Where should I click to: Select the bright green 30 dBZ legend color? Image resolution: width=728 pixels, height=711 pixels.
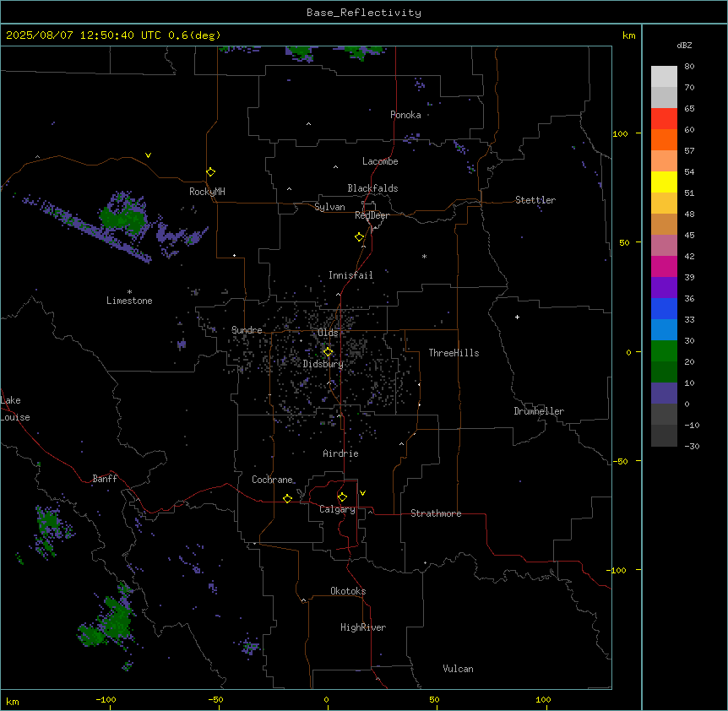(x=664, y=351)
